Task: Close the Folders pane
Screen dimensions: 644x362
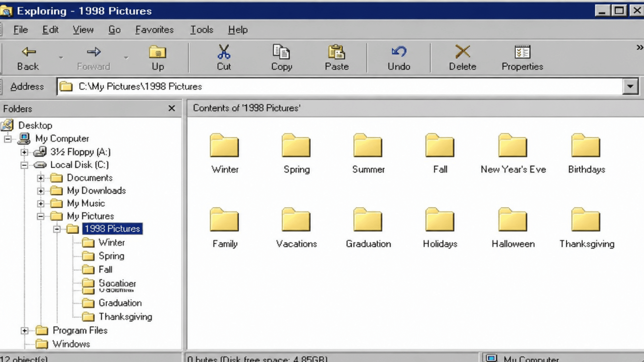Action: point(172,108)
